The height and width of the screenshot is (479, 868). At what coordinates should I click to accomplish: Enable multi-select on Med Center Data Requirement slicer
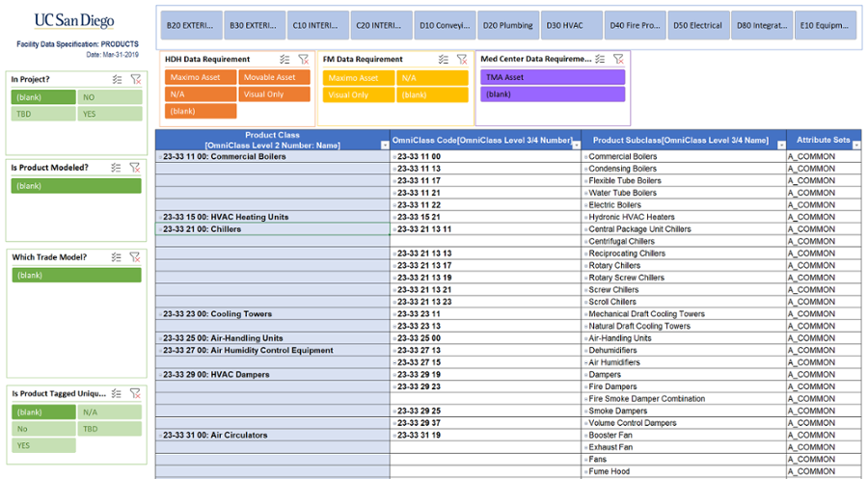[x=600, y=59]
